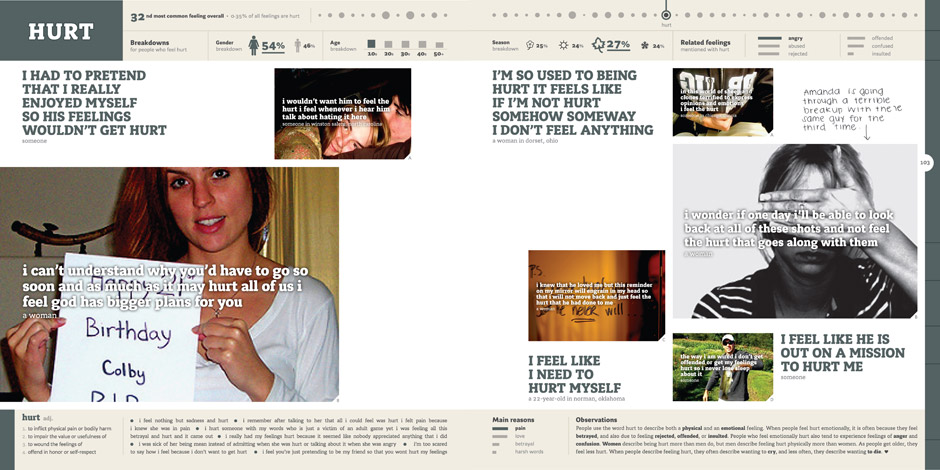This screenshot has height=470, width=940.
Task: Click the HURT title block
Action: pyautogui.click(x=61, y=31)
